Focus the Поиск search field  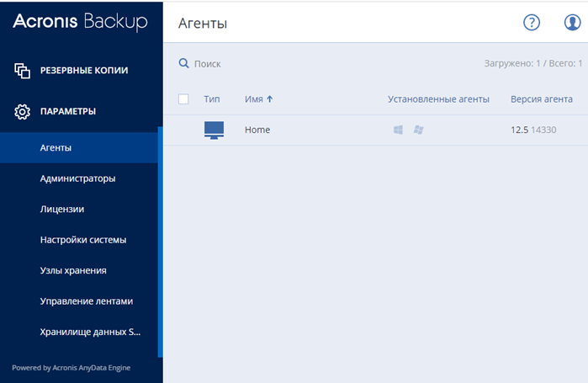pyautogui.click(x=252, y=64)
